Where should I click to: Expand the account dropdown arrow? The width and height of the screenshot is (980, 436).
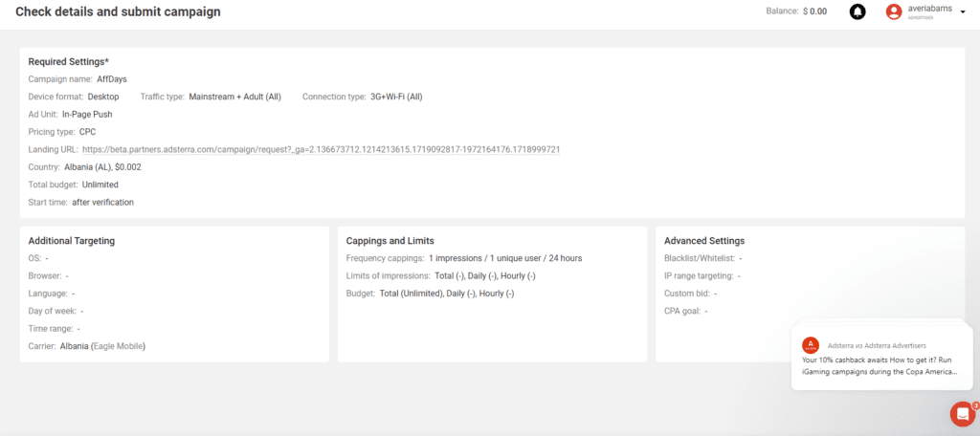pos(963,11)
